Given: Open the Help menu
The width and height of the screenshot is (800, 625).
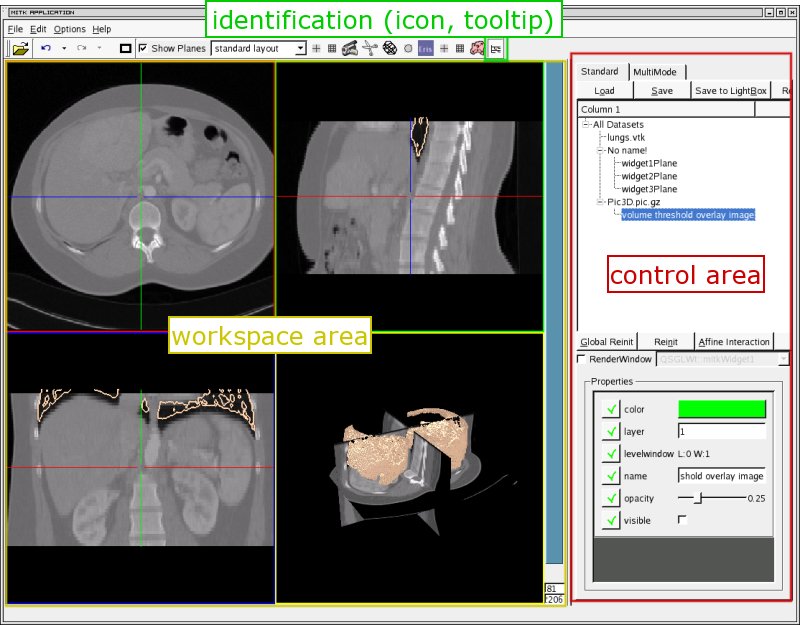Looking at the screenshot, I should 102,29.
